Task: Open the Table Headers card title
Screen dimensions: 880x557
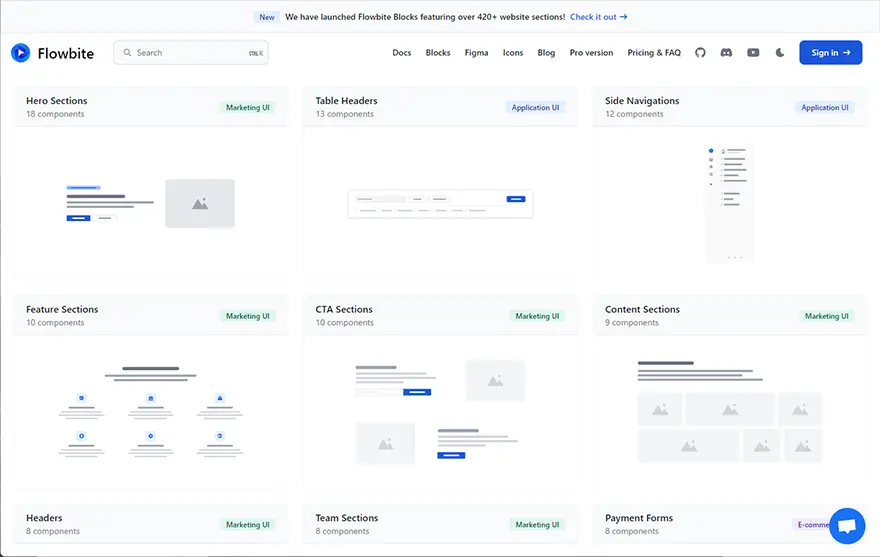Action: click(346, 101)
